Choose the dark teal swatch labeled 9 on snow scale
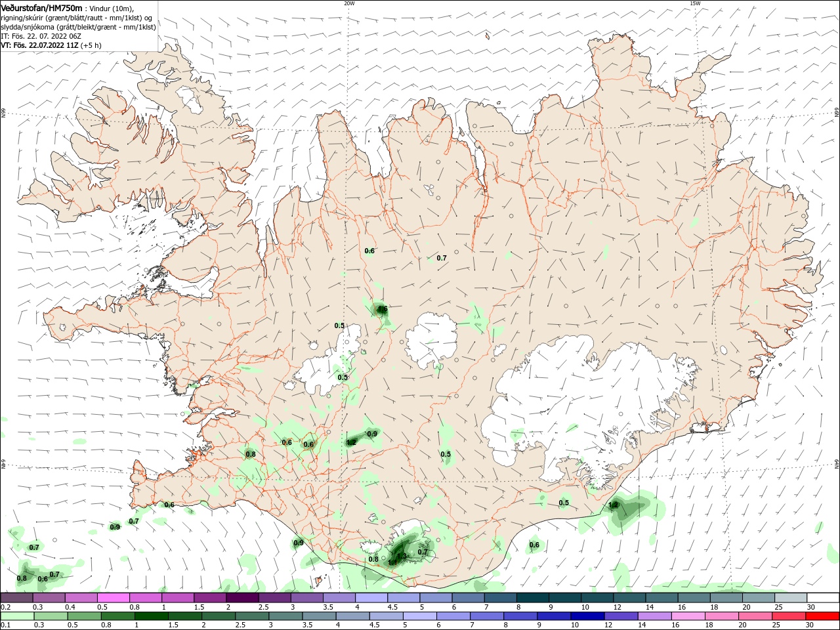840x630 pixels. click(566, 598)
